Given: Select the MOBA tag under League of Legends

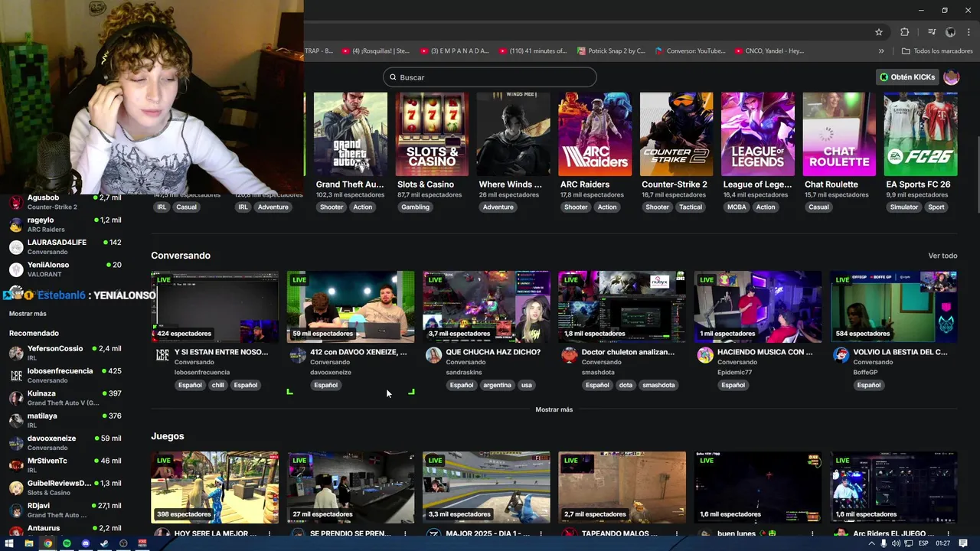Looking at the screenshot, I should 737,207.
